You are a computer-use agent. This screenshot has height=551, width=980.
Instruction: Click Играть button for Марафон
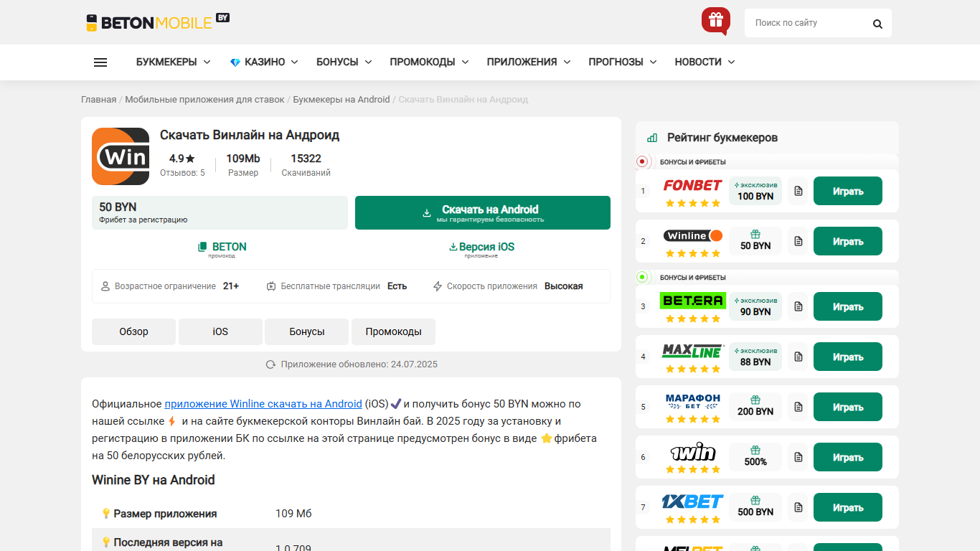point(848,407)
